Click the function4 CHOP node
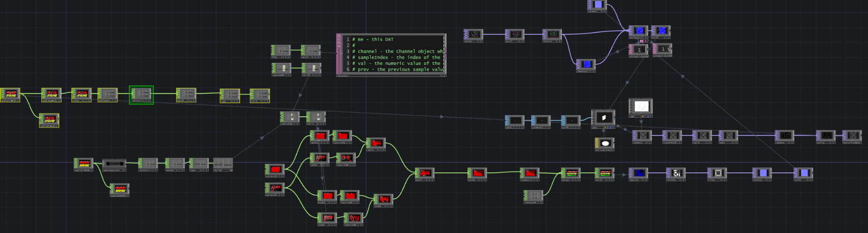868x233 pixels. (354, 219)
